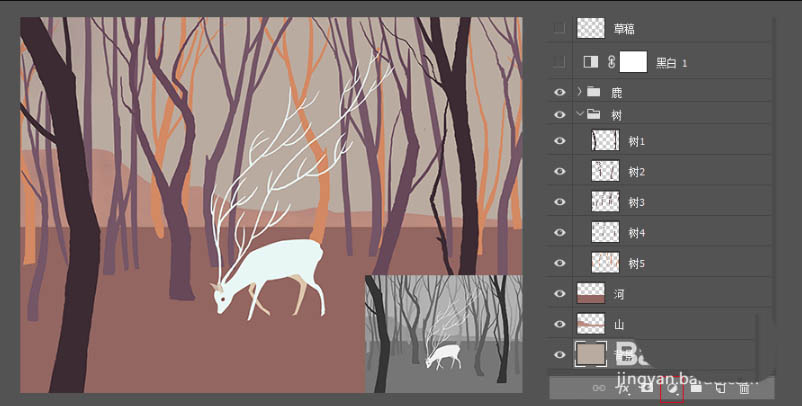Select the group named 树
This screenshot has width=802, height=406.
616,115
